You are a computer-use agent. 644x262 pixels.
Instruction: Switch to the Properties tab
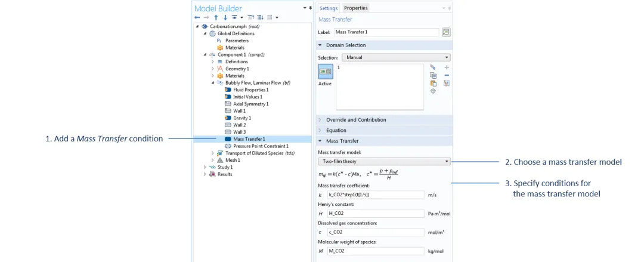(356, 8)
